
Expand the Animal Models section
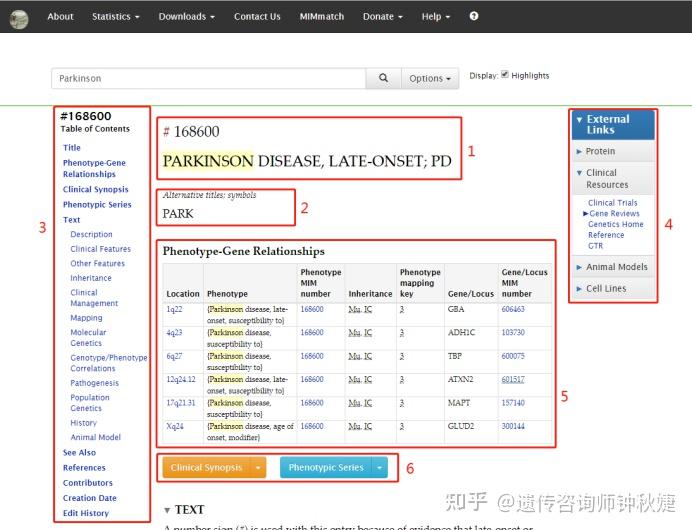point(613,267)
